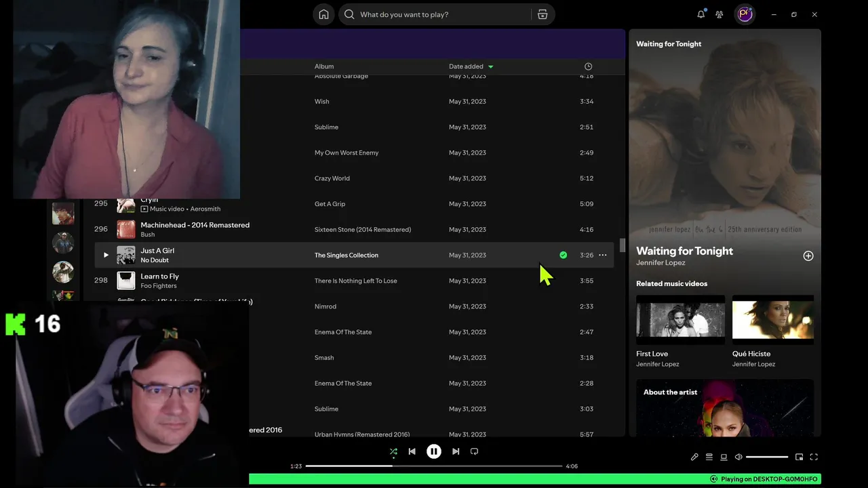Open Nimrod album link
This screenshot has width=868, height=488.
[x=325, y=306]
